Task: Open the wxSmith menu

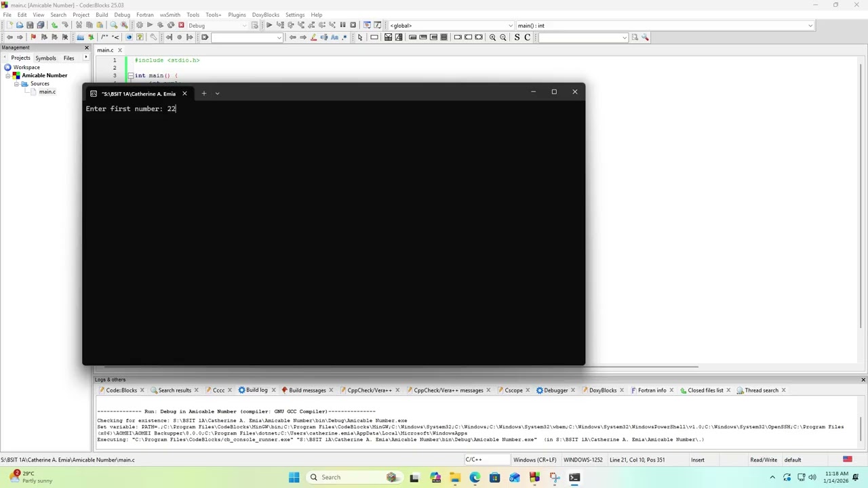Action: tap(170, 14)
